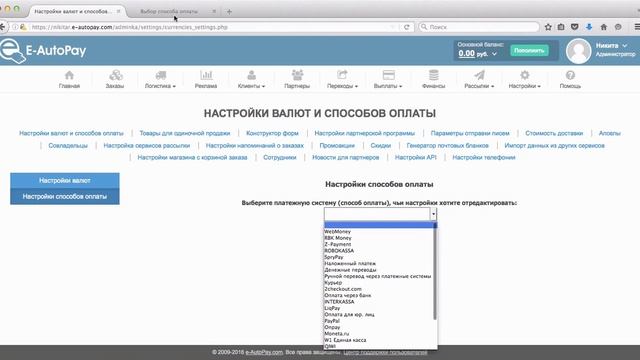Screen dimensions: 640x360
Task: Click the browser home icon
Action: pos(604,27)
